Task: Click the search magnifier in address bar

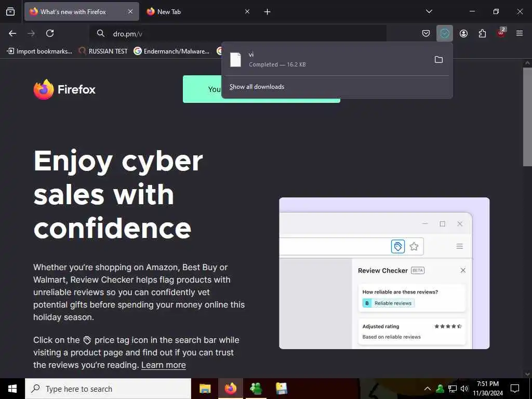Action: (x=100, y=33)
